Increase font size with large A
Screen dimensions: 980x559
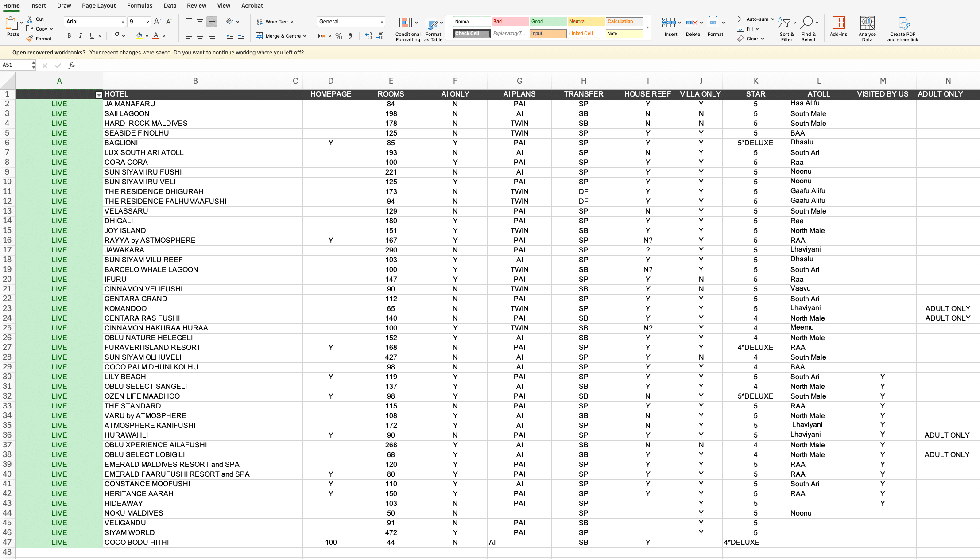[x=157, y=21]
